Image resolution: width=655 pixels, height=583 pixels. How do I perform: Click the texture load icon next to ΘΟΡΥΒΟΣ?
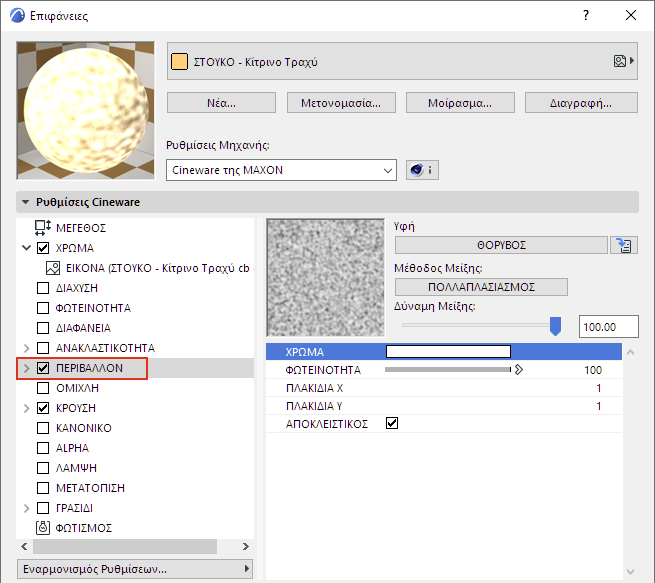pos(624,245)
